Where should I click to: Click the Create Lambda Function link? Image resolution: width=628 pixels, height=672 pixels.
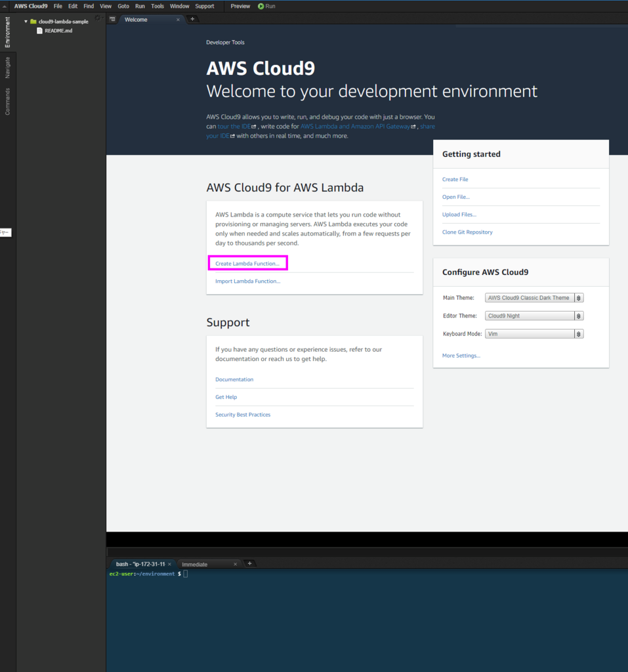pyautogui.click(x=247, y=264)
